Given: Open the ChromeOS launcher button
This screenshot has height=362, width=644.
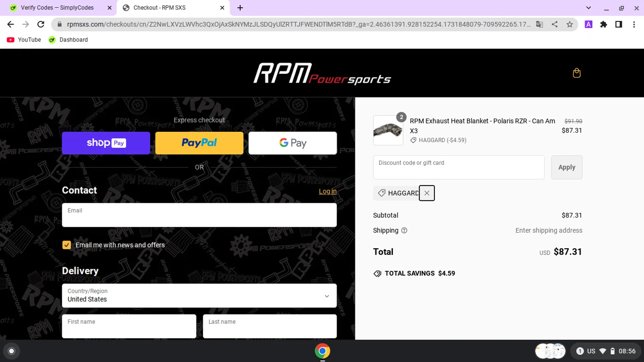Looking at the screenshot, I should [x=12, y=351].
